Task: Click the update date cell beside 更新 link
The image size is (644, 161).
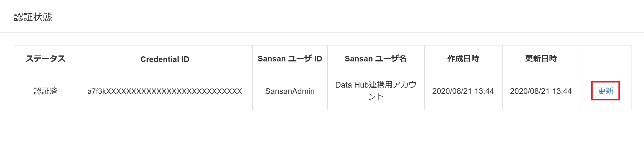Action: pos(541,91)
